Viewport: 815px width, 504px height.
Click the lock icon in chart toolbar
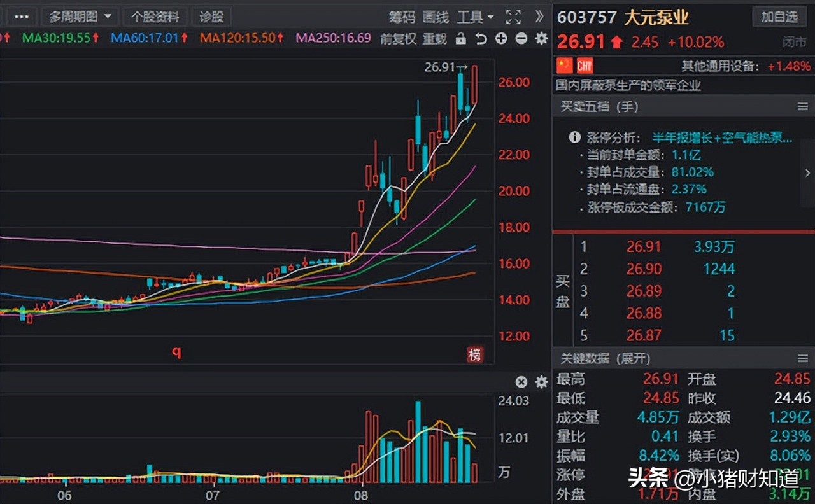click(x=460, y=39)
